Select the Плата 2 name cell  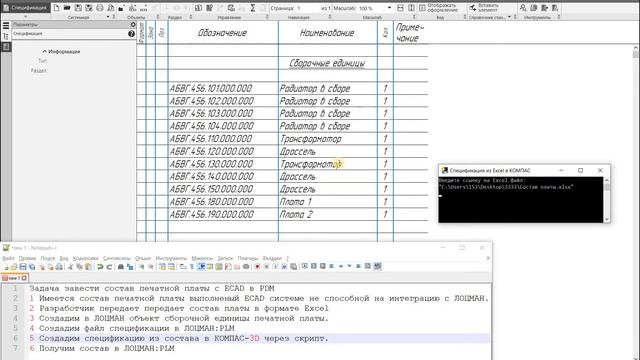tap(328, 215)
